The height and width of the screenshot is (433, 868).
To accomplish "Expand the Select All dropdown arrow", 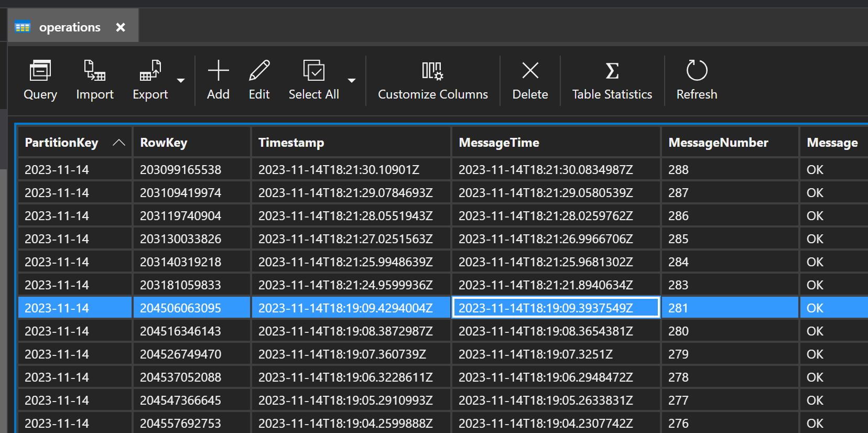I will (352, 81).
